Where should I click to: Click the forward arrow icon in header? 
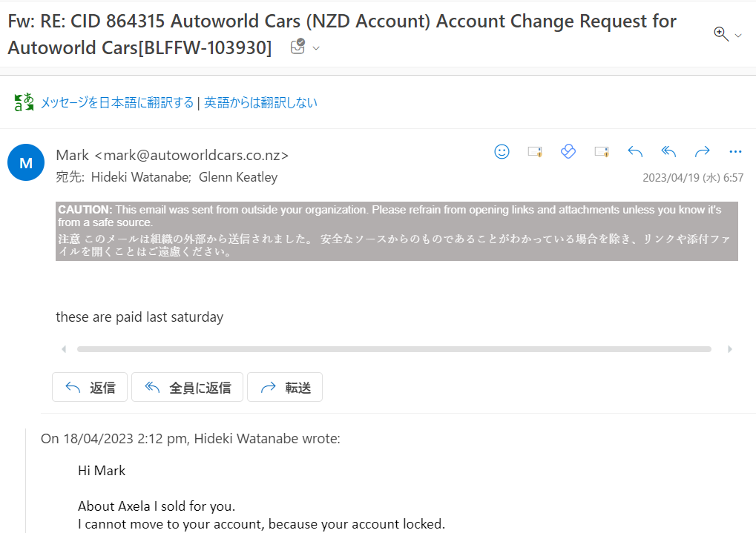point(702,152)
